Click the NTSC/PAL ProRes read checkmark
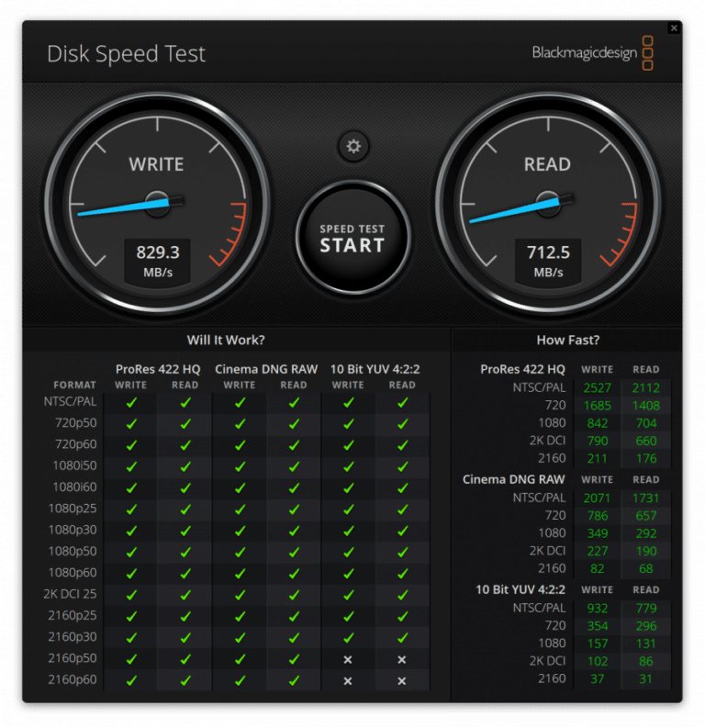 tap(185, 402)
